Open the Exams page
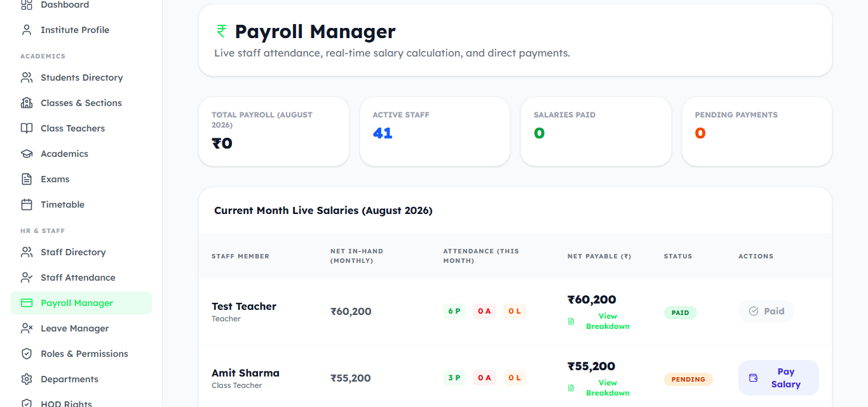The width and height of the screenshot is (868, 407). [81, 179]
